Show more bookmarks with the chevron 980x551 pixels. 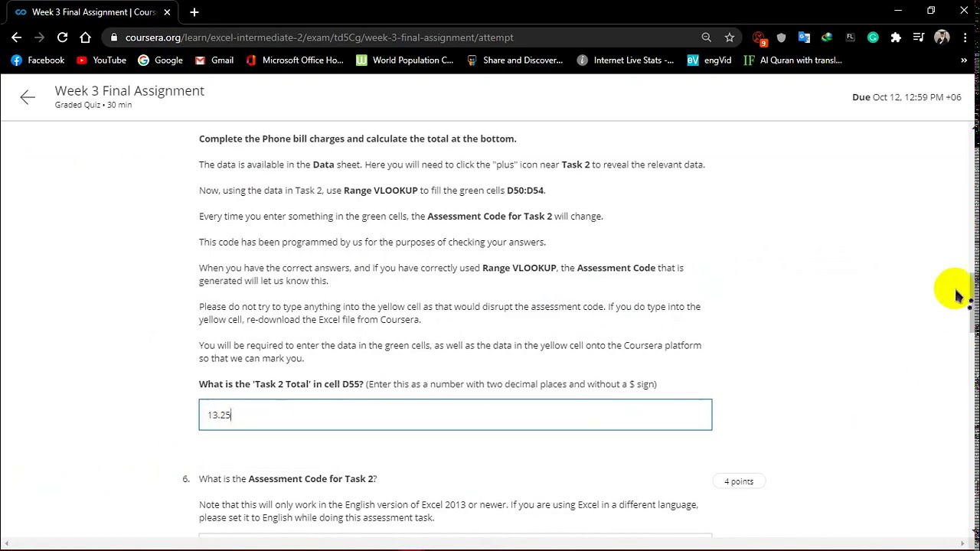coord(964,60)
